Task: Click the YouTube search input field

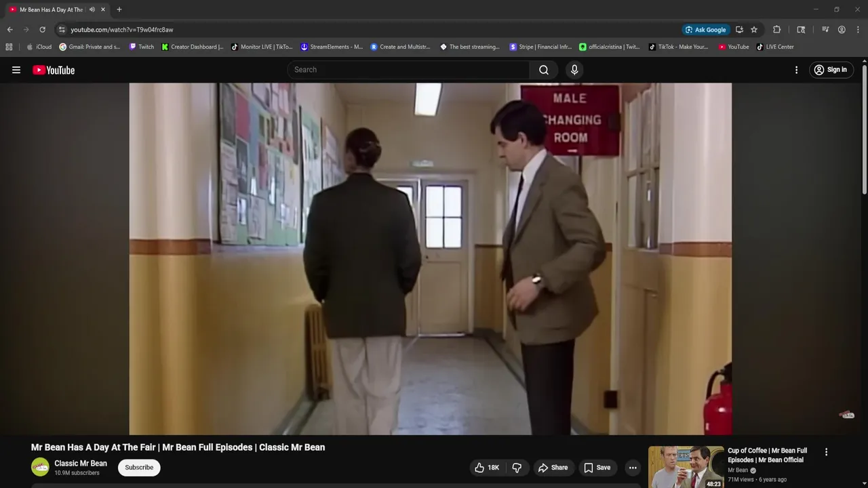Action: tap(409, 70)
